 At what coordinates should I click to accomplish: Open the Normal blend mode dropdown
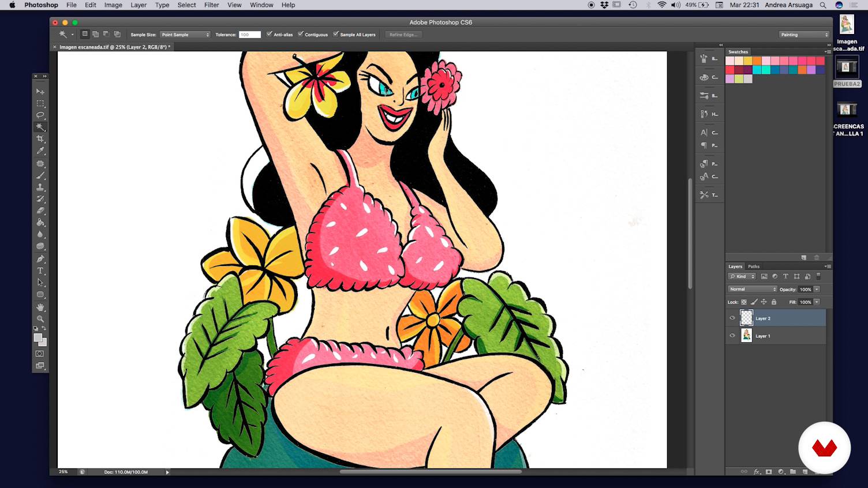[x=752, y=289]
